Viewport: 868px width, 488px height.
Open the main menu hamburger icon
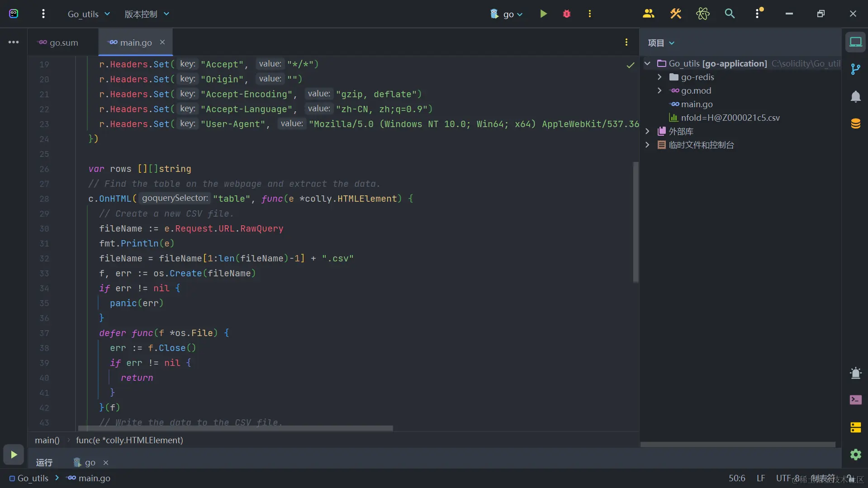coord(43,14)
